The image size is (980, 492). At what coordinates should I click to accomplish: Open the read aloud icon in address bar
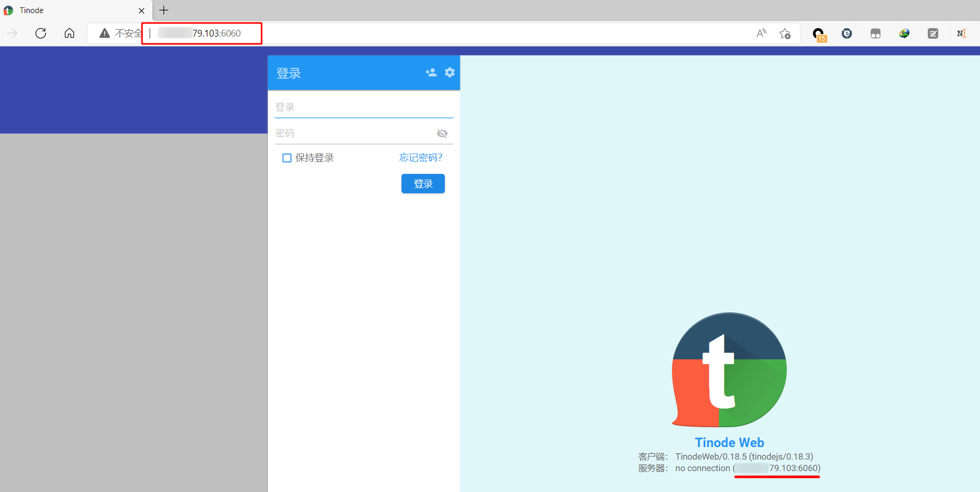761,33
